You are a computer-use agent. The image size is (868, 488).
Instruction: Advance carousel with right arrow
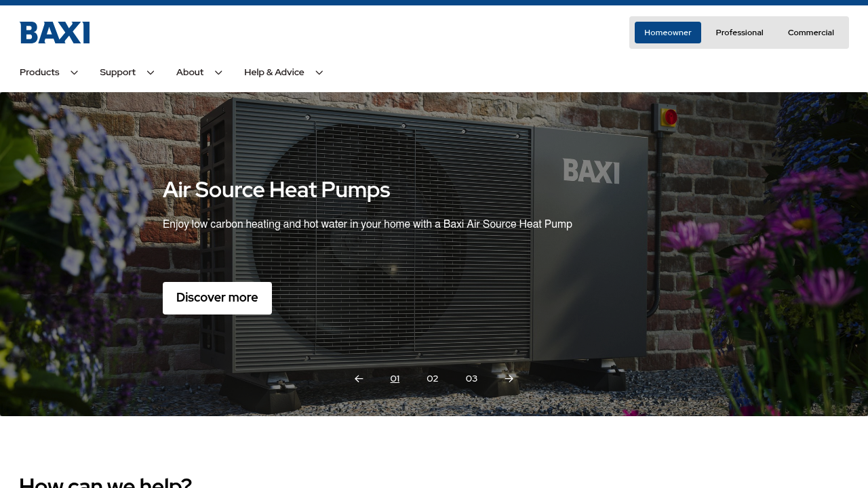[x=509, y=379]
